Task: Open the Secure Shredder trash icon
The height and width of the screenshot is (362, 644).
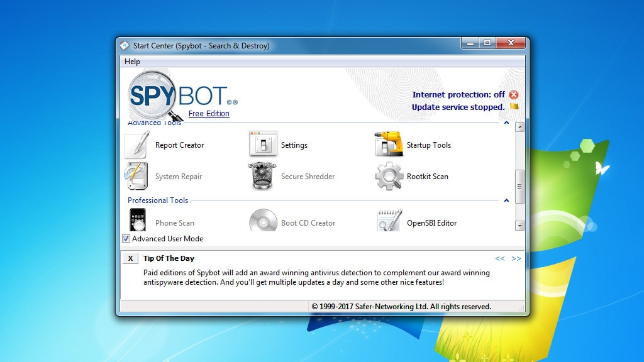Action: (x=262, y=176)
